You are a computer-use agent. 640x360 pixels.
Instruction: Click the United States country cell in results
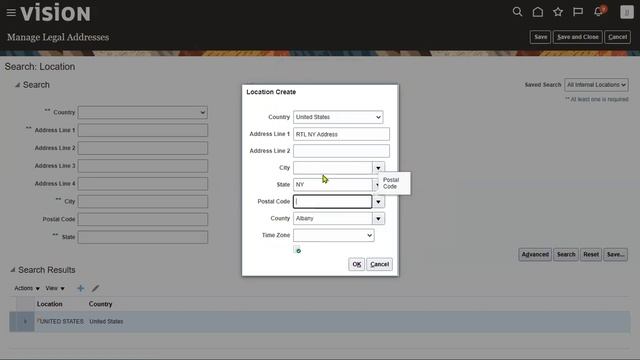106,322
